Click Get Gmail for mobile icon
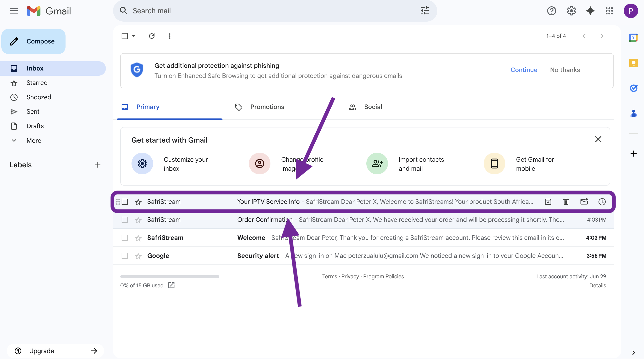 494,164
